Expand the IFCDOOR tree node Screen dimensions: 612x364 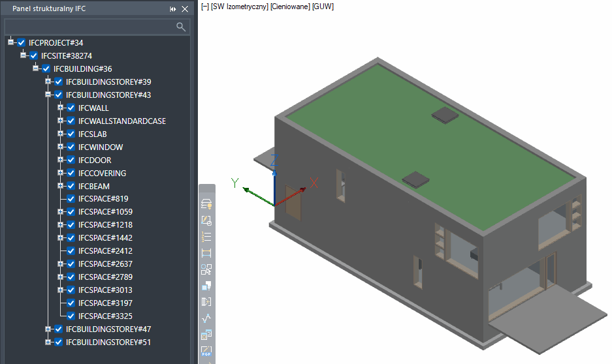pos(61,160)
